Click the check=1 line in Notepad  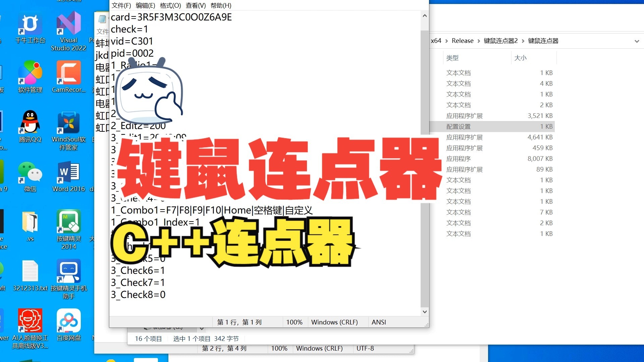(x=129, y=29)
